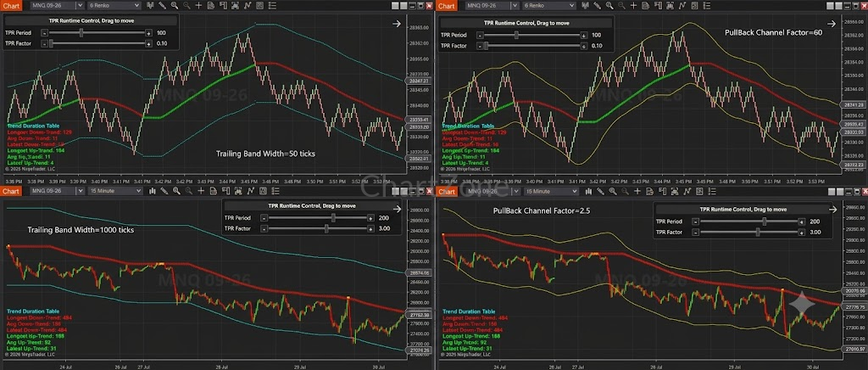Show Data Box icon in PullBack Factor=60 chart
This screenshot has height=370, width=868.
pyautogui.click(x=645, y=6)
